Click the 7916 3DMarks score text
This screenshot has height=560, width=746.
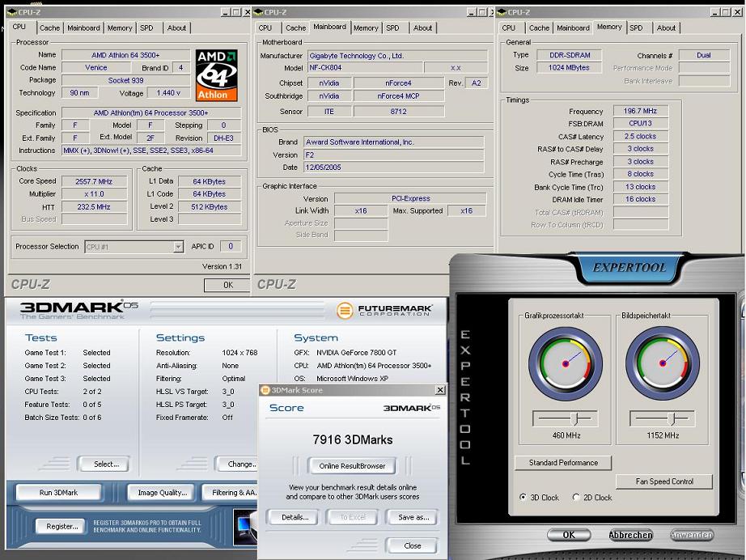point(353,439)
